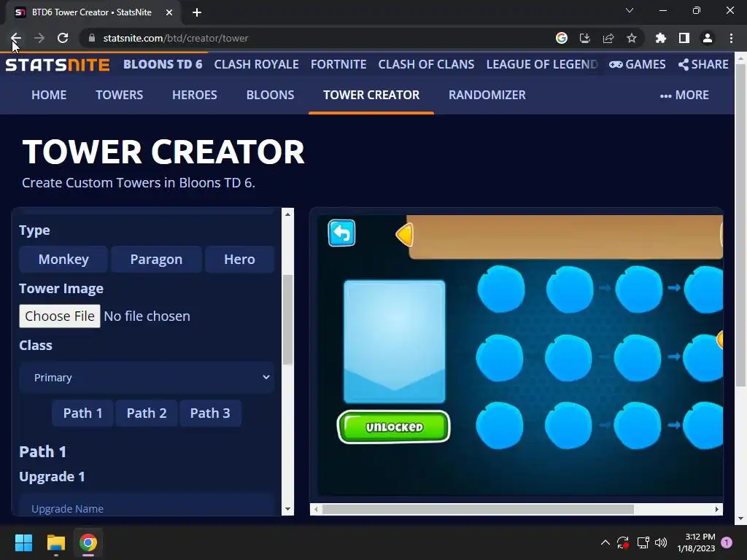The image size is (747, 560).
Task: Open the Chrome three-dot menu
Action: click(731, 38)
